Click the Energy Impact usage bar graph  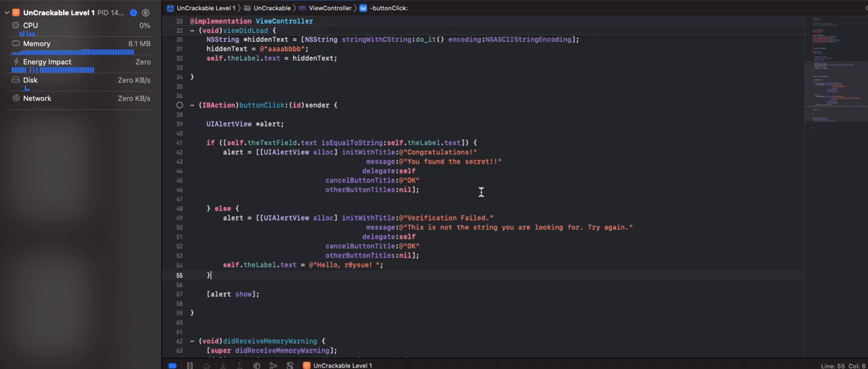pyautogui.click(x=53, y=70)
